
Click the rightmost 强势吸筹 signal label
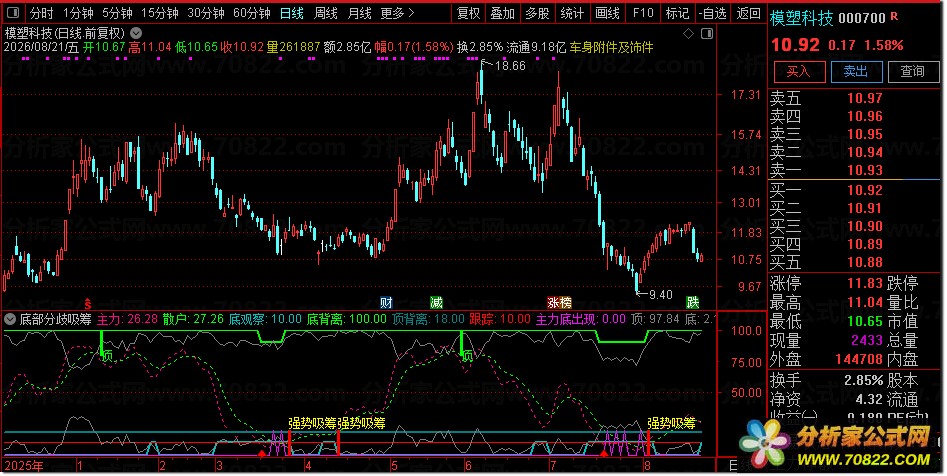(x=671, y=423)
